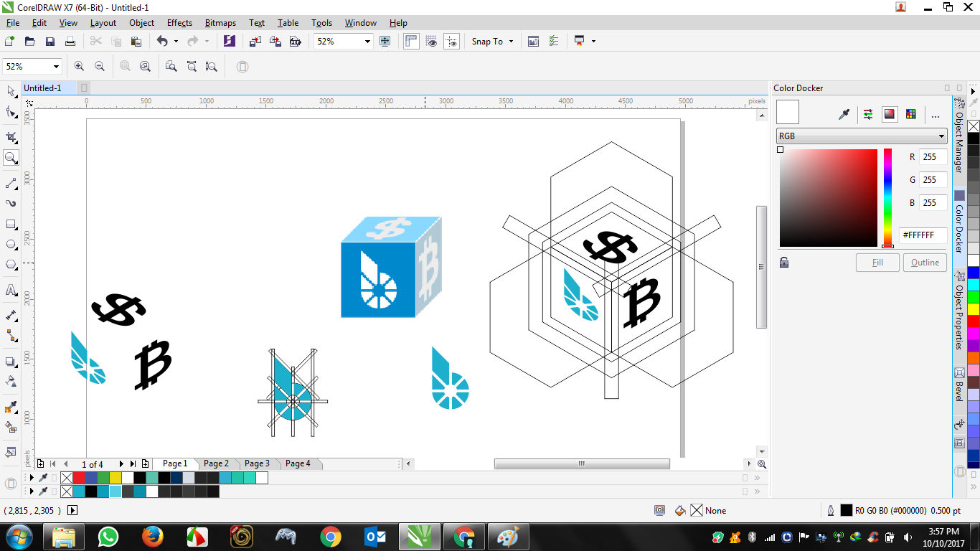Select the Crop tool
The height and width of the screenshot is (551, 980).
pos(11,136)
